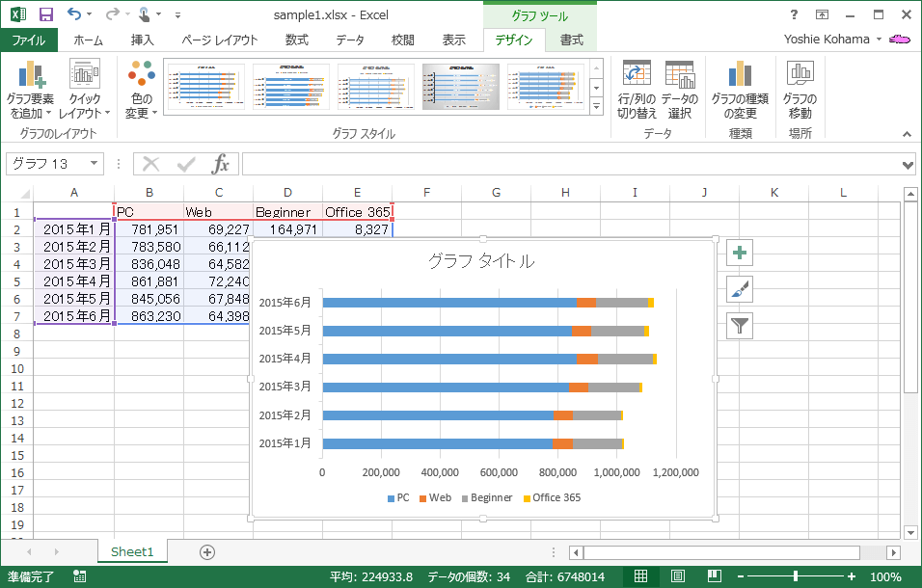
Task: Select the first chart style thumbnail
Action: tap(205, 87)
